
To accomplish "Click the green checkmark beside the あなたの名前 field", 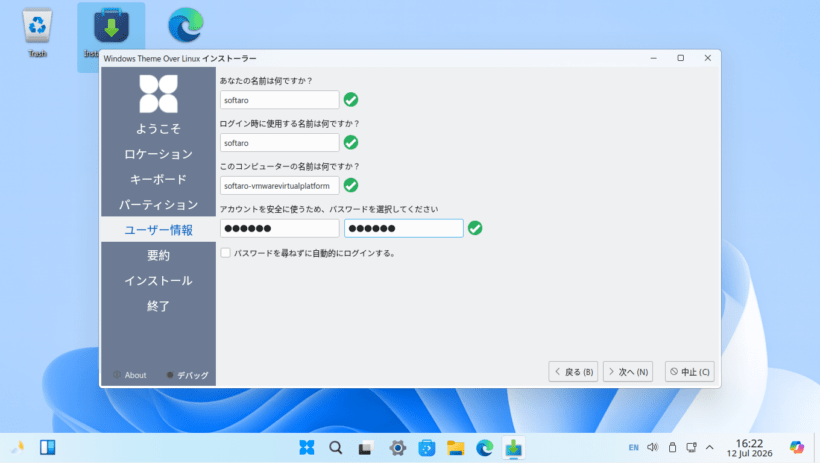I will coord(351,99).
